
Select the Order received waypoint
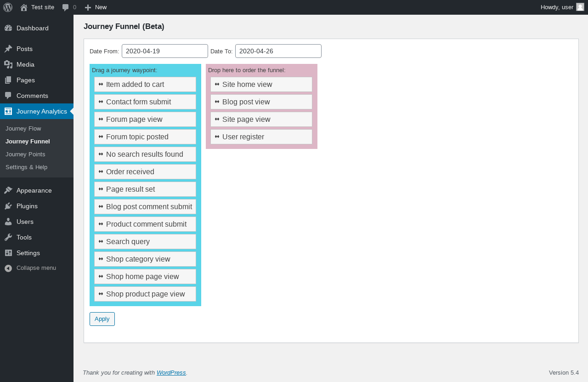click(x=145, y=171)
